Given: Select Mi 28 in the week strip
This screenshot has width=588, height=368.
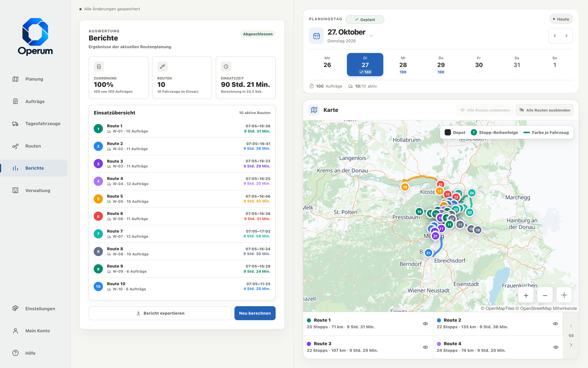Looking at the screenshot, I should (x=403, y=65).
